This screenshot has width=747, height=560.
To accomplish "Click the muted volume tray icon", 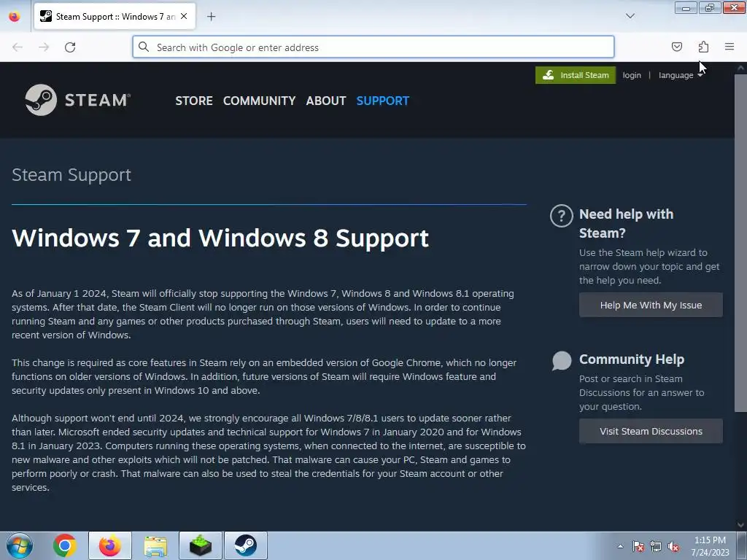I will (673, 547).
